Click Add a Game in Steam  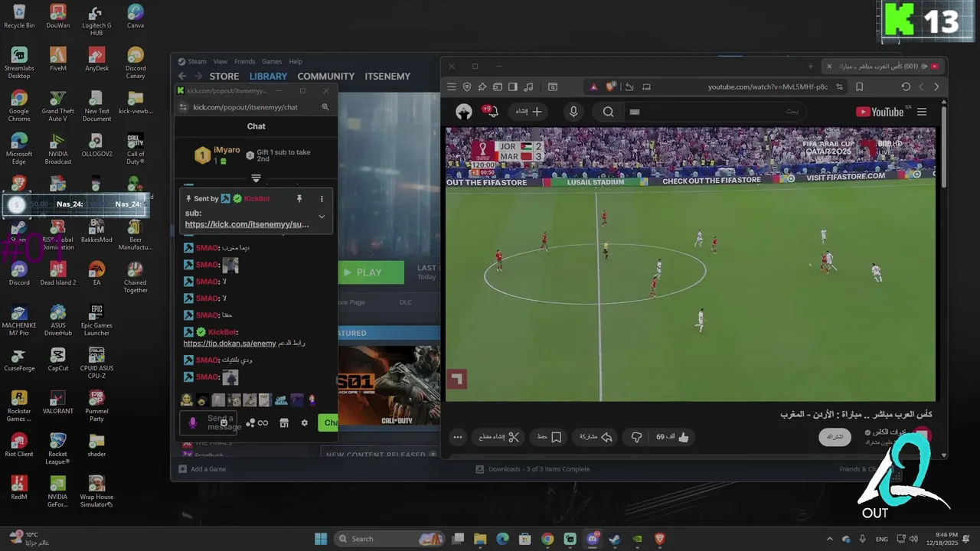pyautogui.click(x=202, y=469)
